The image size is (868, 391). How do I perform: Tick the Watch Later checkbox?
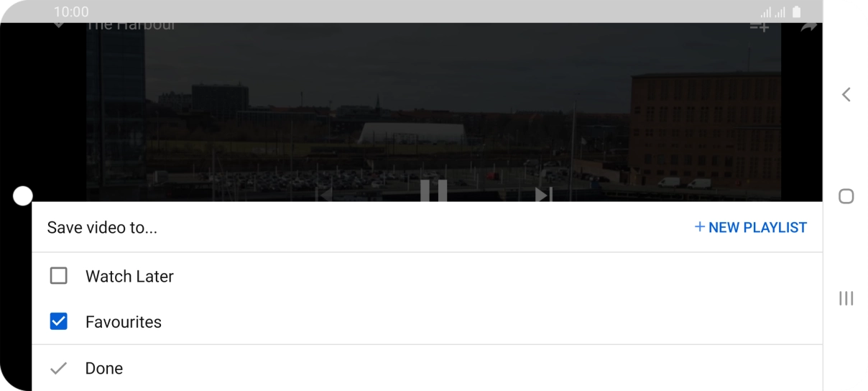pyautogui.click(x=58, y=276)
